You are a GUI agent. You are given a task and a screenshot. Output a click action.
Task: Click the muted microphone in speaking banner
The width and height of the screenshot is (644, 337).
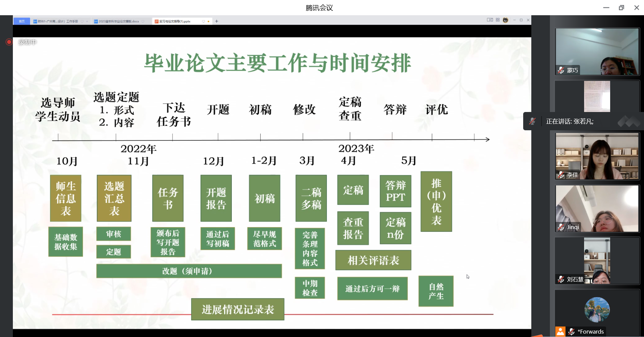coord(532,121)
